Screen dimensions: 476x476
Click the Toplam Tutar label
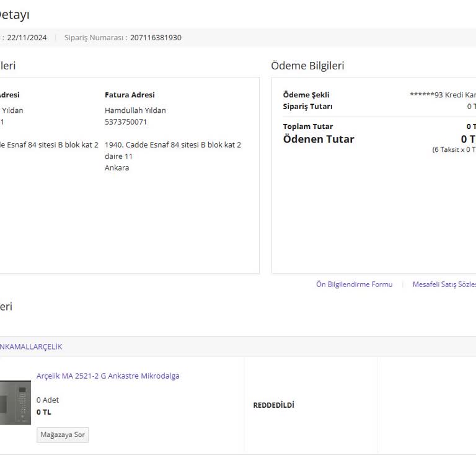pos(308,126)
